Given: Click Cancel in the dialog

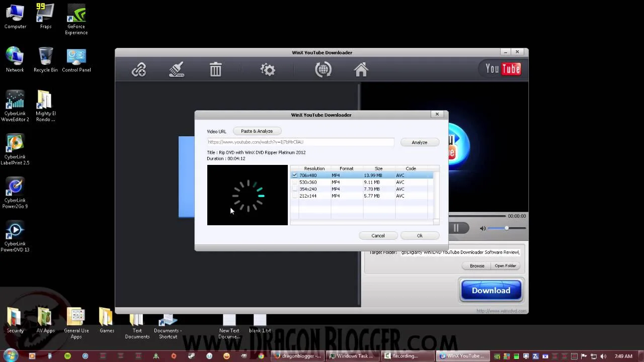Looking at the screenshot, I should (x=378, y=236).
